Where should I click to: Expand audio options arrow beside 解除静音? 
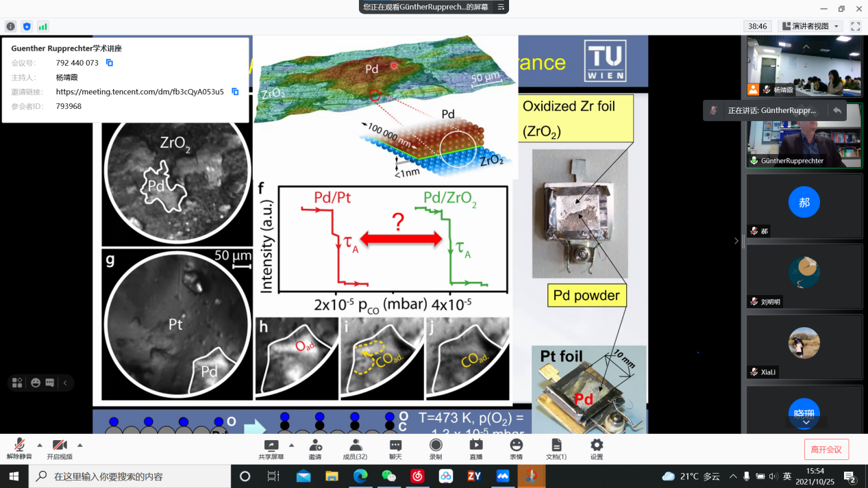(40, 444)
